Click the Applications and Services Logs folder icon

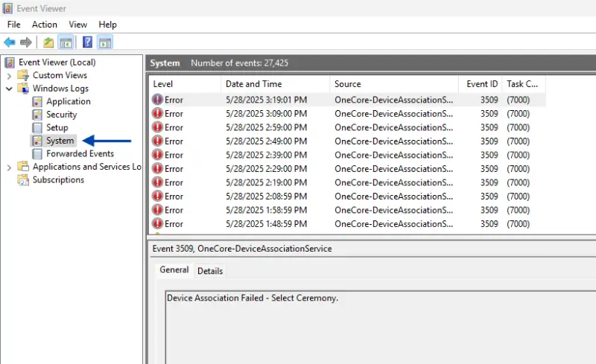point(23,167)
